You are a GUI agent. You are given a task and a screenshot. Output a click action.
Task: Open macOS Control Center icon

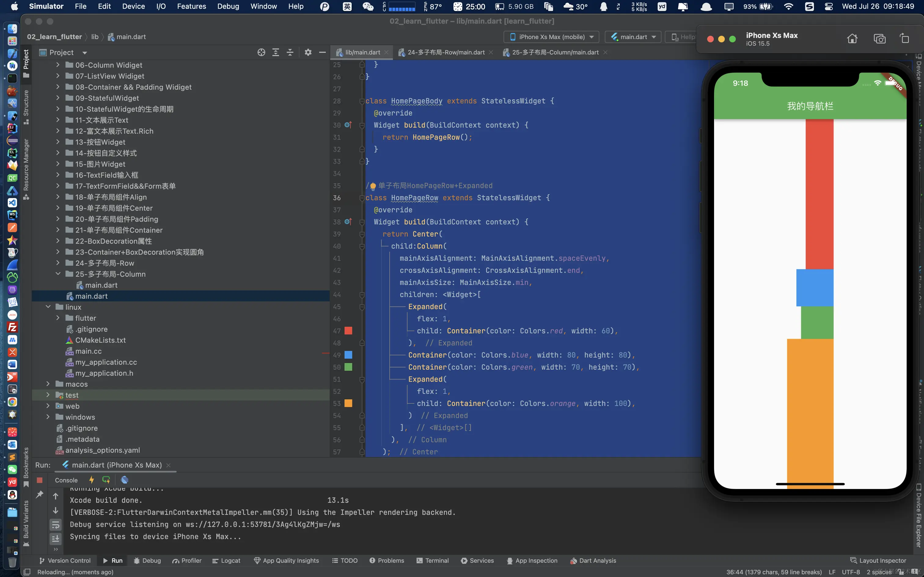829,6
